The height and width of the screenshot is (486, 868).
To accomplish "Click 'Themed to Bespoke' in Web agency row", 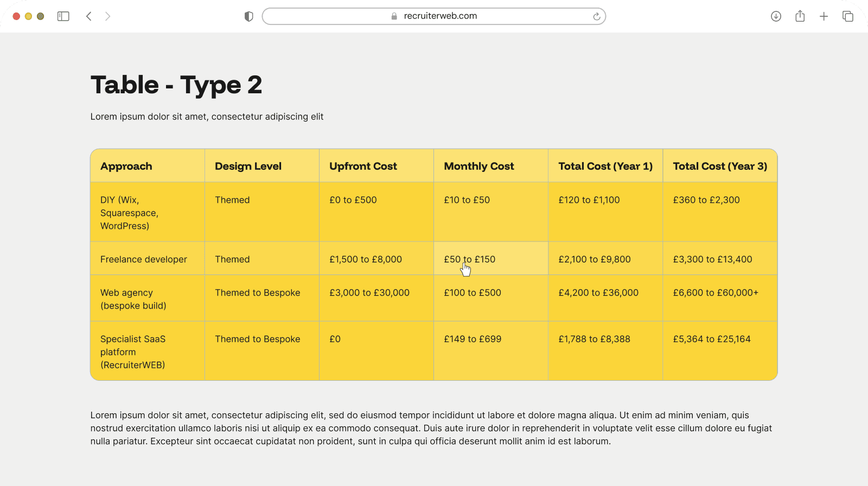I will point(262,298).
